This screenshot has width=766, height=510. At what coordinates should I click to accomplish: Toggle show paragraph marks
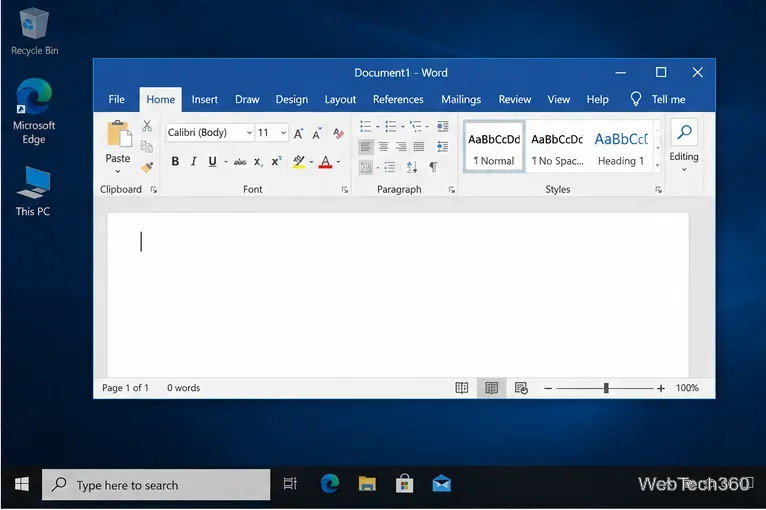pos(433,167)
